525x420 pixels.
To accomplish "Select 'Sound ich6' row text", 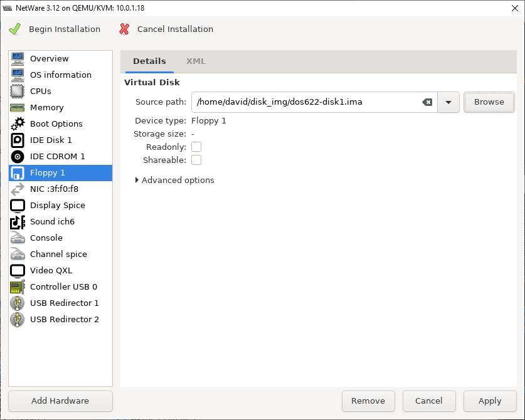I will [52, 221].
